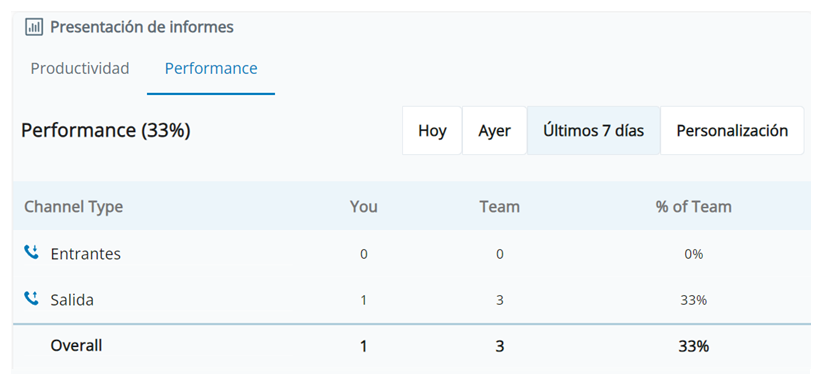Click the % of Team column header

click(693, 207)
